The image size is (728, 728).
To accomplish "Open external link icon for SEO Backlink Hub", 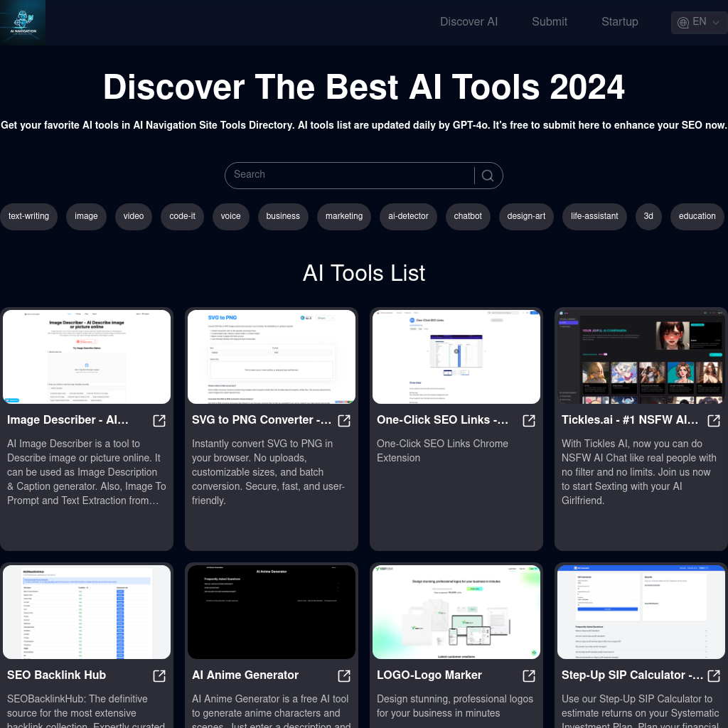I will point(159,676).
